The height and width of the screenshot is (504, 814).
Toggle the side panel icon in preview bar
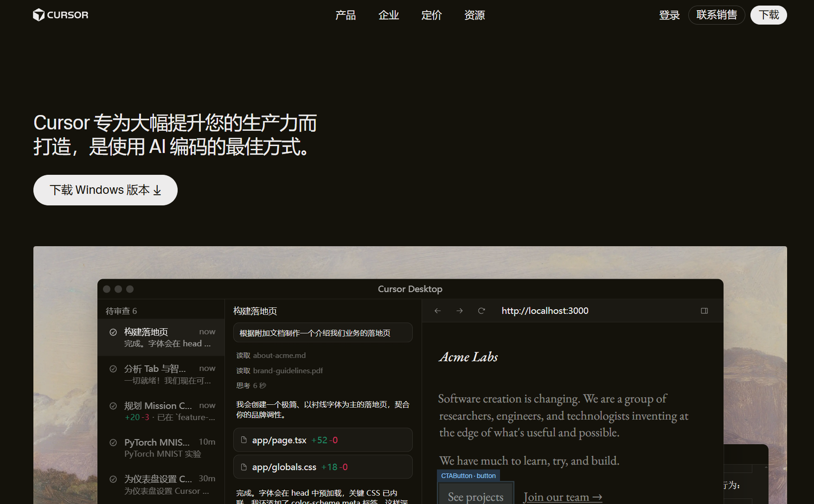click(704, 311)
